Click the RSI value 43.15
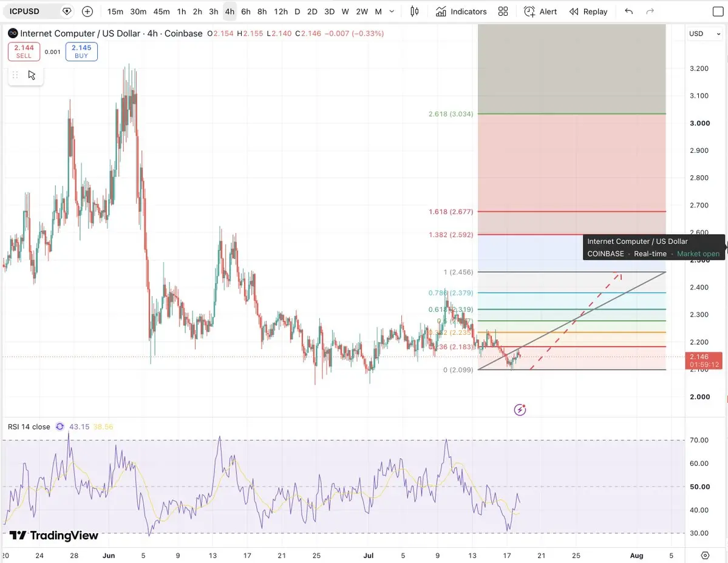This screenshot has height=563, width=728. point(79,426)
